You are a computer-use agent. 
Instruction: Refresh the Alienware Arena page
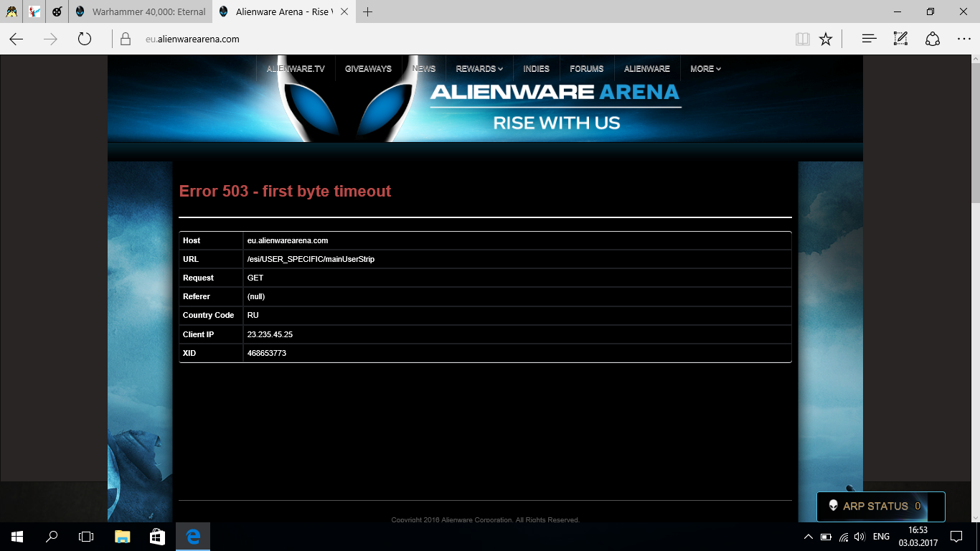[85, 39]
